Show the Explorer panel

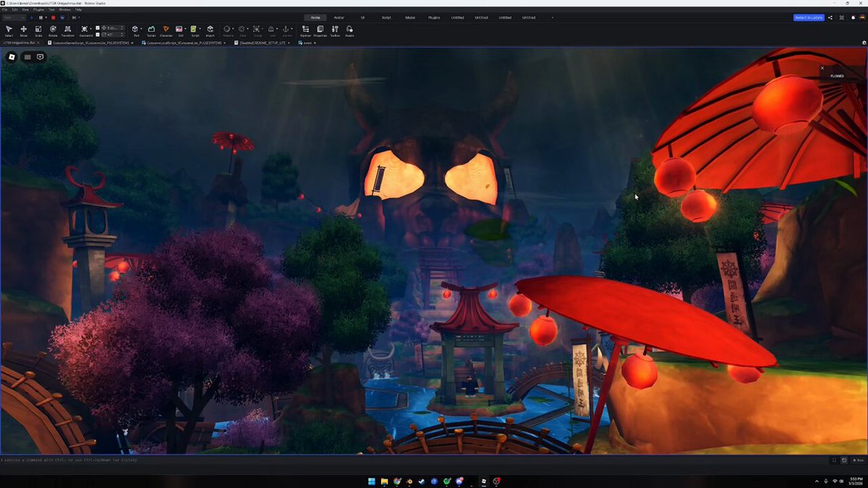point(305,30)
